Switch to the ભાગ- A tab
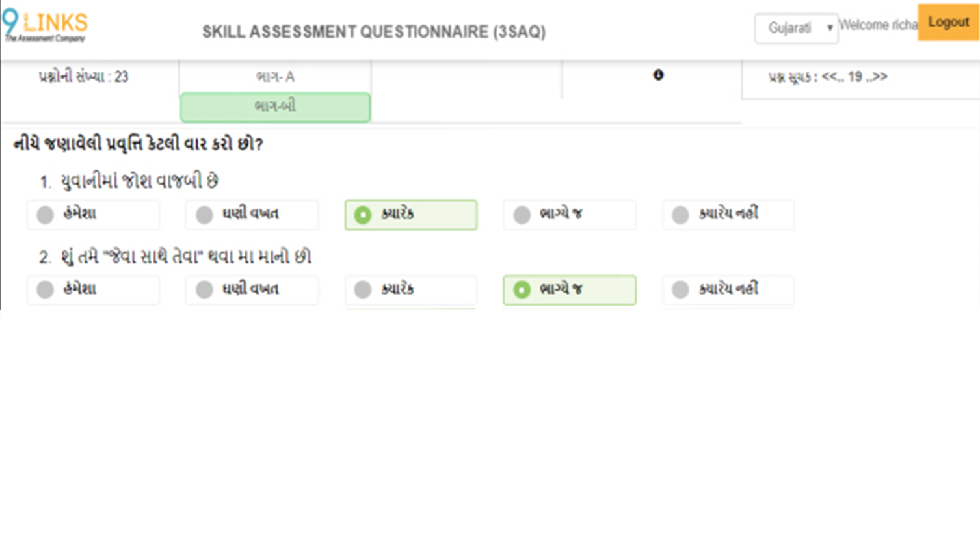This screenshot has height=552, width=980. coord(275,77)
